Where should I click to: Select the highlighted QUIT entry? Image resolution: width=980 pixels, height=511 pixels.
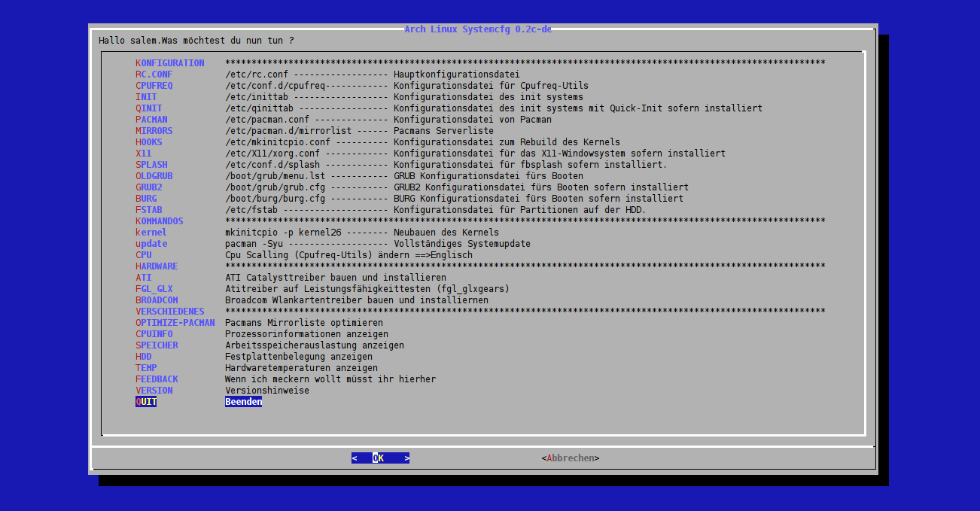[146, 402]
